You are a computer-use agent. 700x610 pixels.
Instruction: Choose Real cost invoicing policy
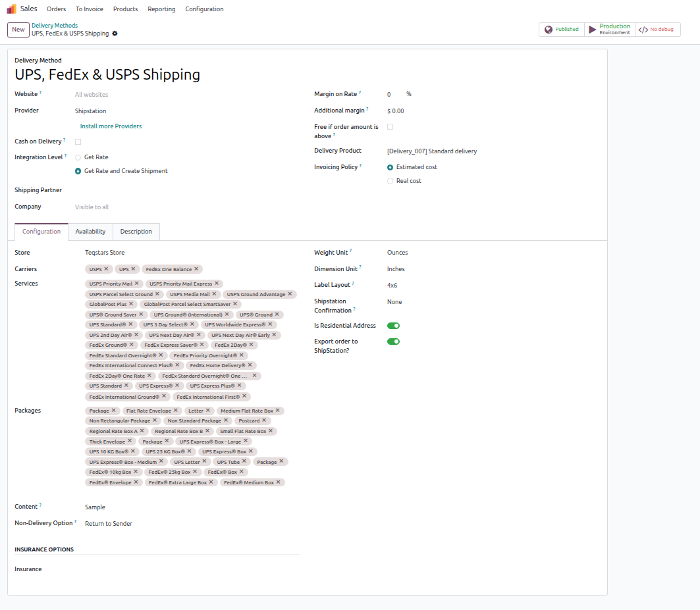pyautogui.click(x=390, y=181)
